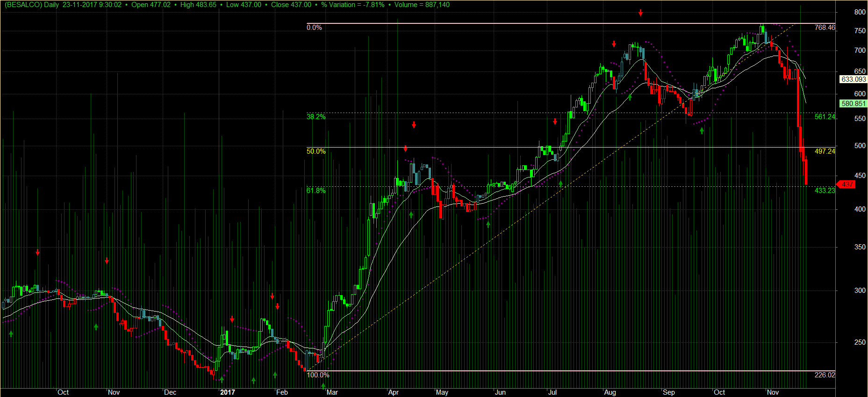Select the 100.0% Fibonacci label
The width and height of the screenshot is (868, 397).
click(318, 375)
